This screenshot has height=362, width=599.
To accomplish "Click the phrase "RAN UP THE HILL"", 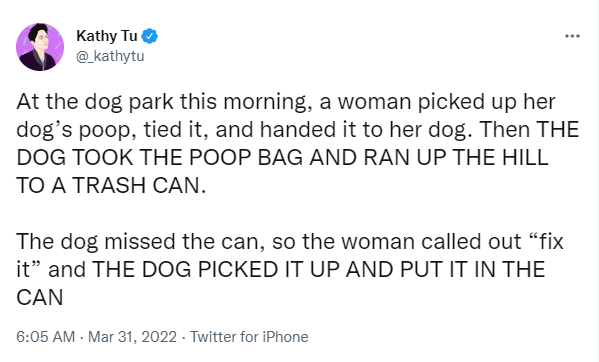I will click(456, 158).
